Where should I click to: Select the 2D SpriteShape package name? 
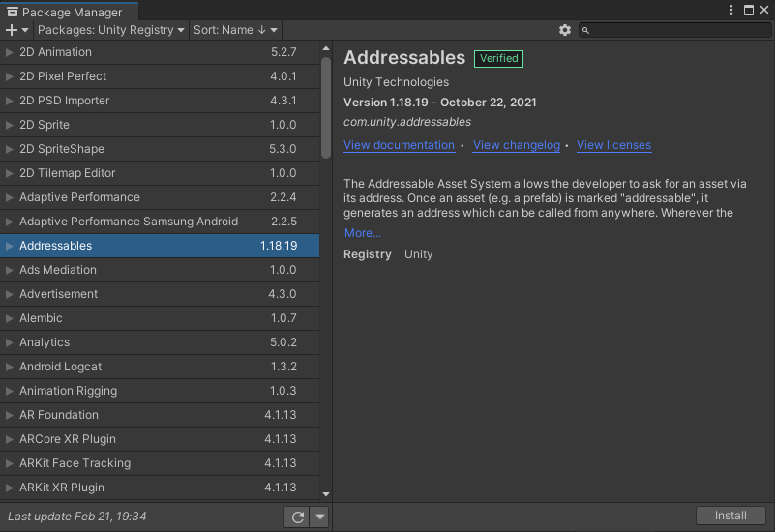pos(62,149)
